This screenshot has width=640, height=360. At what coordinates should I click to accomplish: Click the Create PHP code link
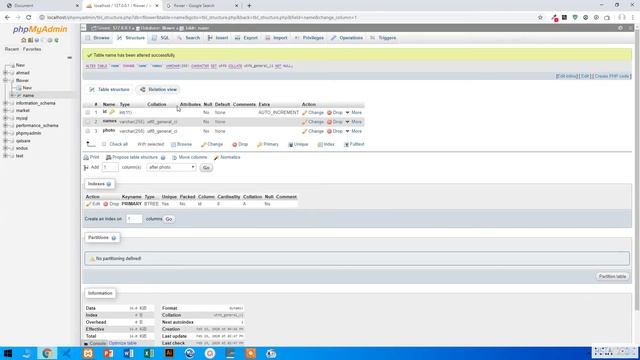[x=613, y=76]
